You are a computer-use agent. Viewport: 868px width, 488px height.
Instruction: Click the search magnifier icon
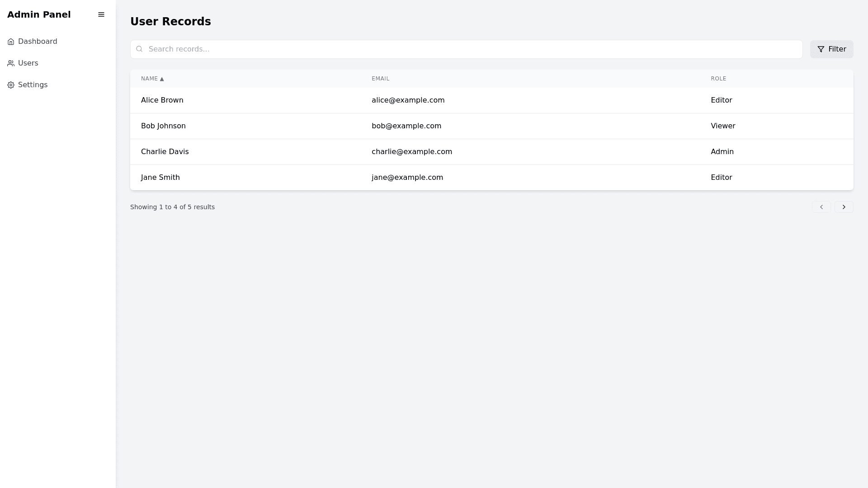pos(139,49)
